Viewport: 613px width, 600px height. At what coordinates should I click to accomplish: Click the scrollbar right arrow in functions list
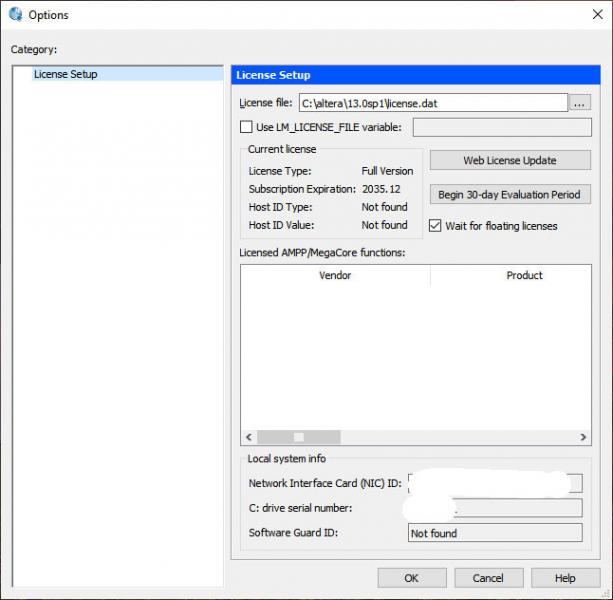(584, 437)
